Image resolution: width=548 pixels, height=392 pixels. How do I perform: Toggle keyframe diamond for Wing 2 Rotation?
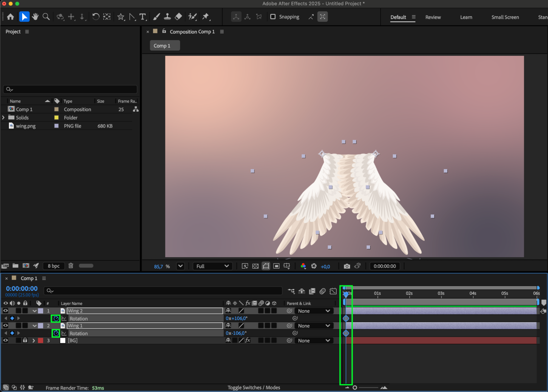[12, 319]
